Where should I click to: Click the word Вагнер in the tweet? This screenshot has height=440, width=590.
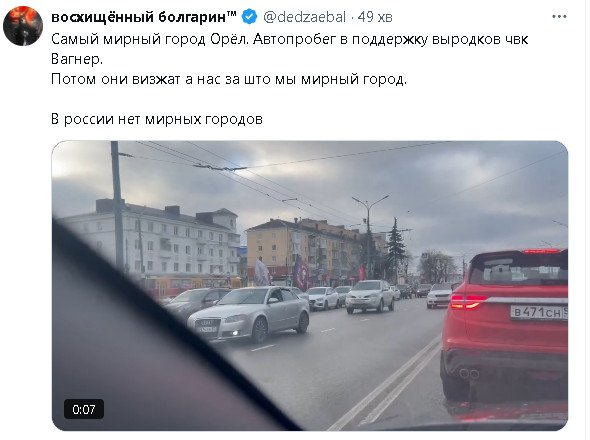click(77, 59)
